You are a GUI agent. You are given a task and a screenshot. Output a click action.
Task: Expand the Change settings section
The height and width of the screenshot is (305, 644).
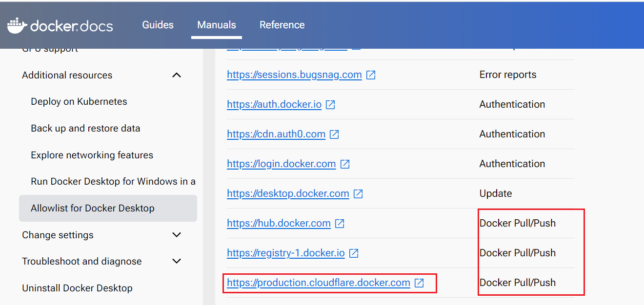click(x=177, y=235)
